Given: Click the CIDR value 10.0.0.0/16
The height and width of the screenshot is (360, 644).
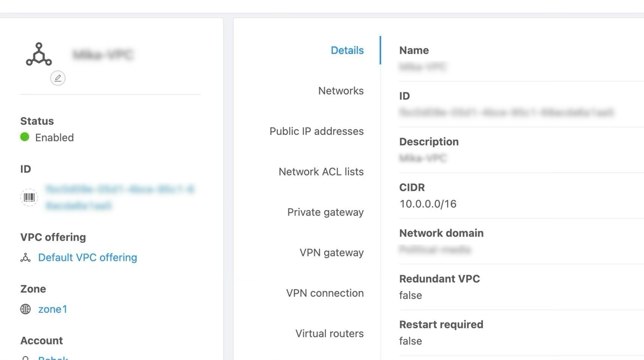Looking at the screenshot, I should coord(428,204).
